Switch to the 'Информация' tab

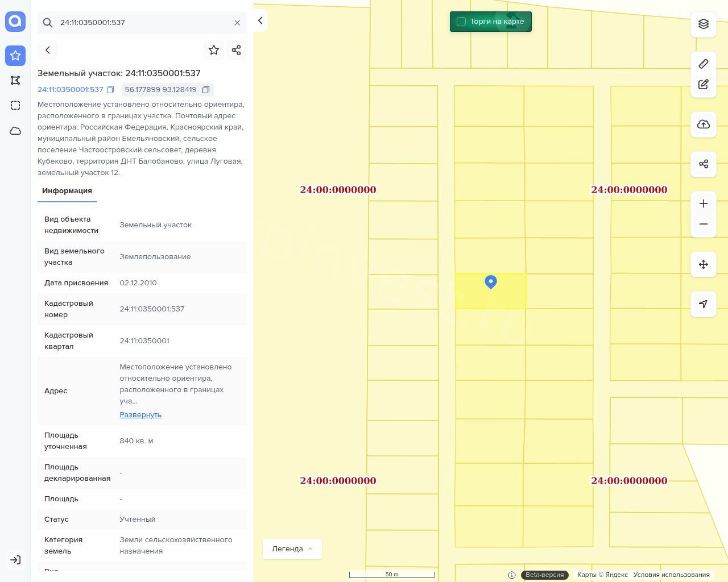pyautogui.click(x=67, y=191)
